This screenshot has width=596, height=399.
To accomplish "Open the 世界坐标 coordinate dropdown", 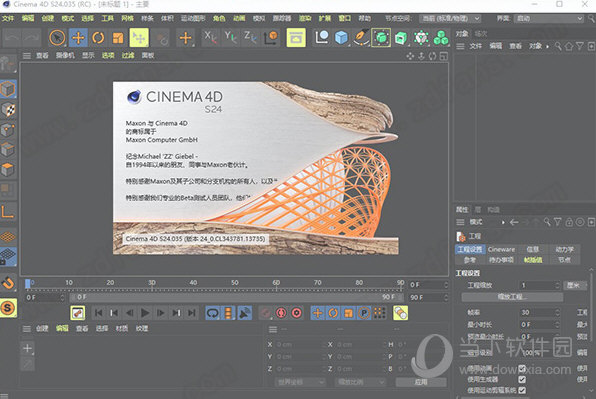I will point(300,382).
